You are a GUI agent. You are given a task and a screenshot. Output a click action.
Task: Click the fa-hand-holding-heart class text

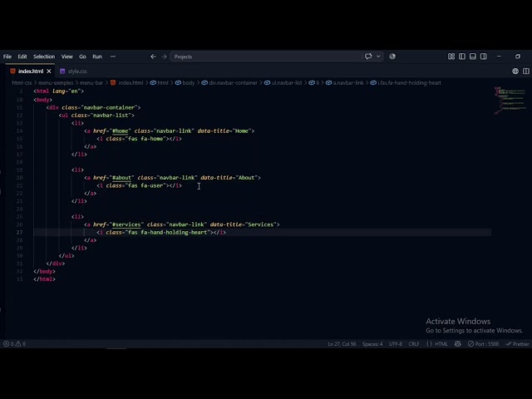(174, 233)
